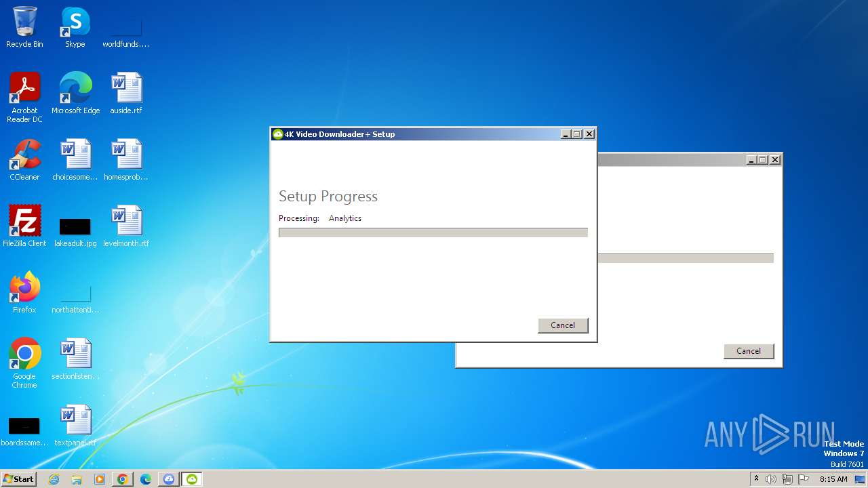Open Acrobat Reader DC shortcut
This screenshot has height=488, width=868.
coord(24,98)
